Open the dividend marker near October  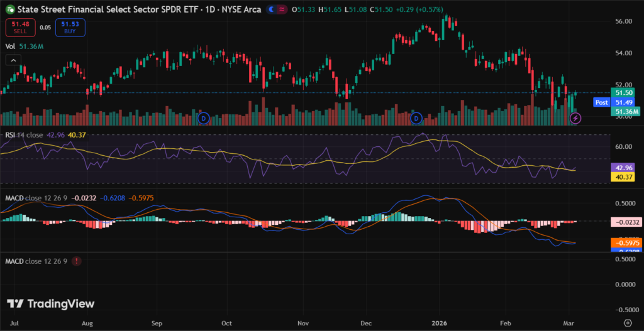tap(203, 117)
